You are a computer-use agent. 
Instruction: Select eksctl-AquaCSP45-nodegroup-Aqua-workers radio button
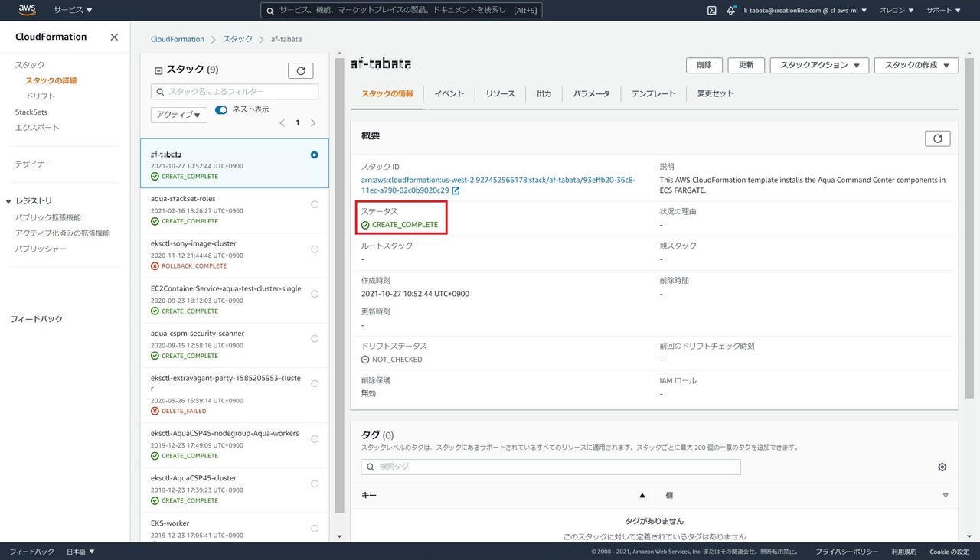315,438
